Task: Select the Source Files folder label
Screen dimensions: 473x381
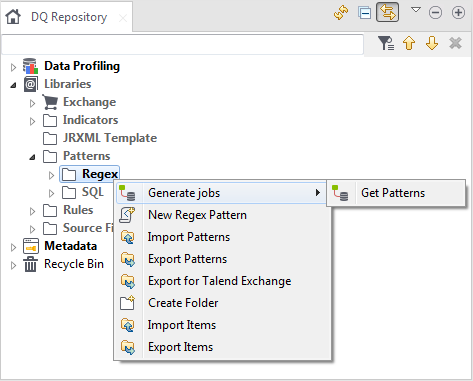Action: 88,228
